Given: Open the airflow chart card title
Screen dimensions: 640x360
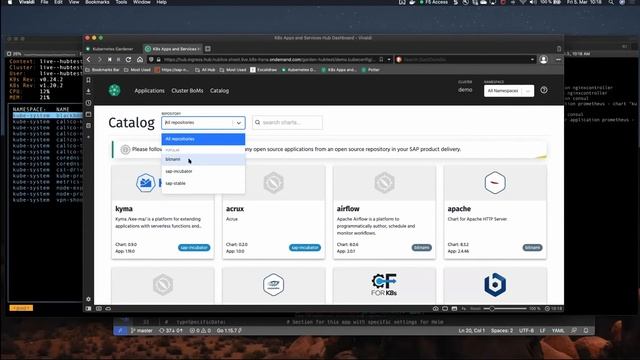Looking at the screenshot, I should click(348, 209).
